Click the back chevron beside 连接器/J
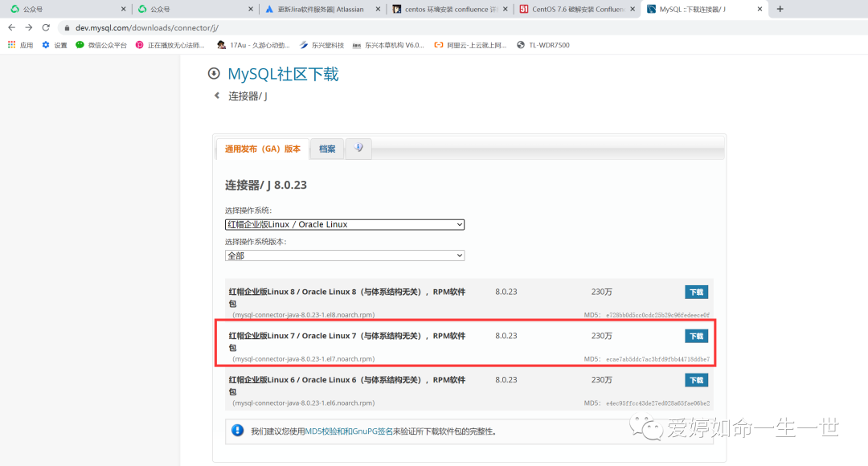The image size is (868, 466). click(217, 95)
